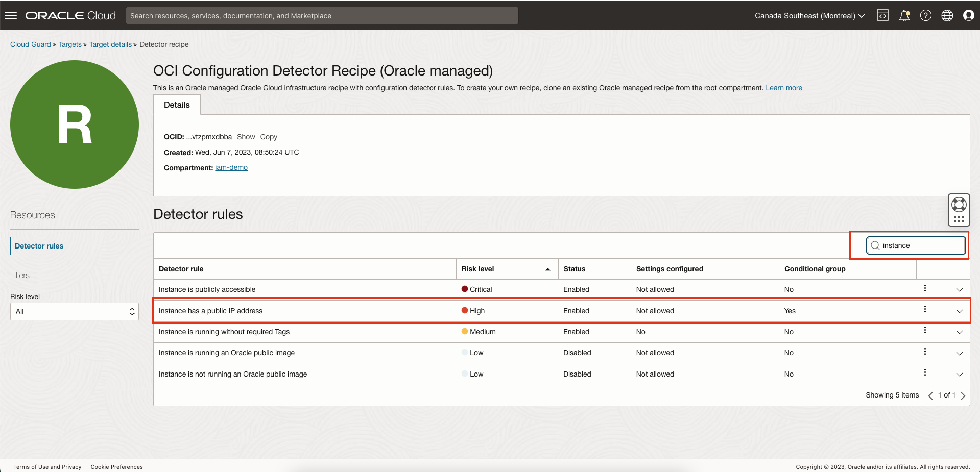Click the High risk level cell
This screenshot has height=472, width=980.
pyautogui.click(x=473, y=311)
